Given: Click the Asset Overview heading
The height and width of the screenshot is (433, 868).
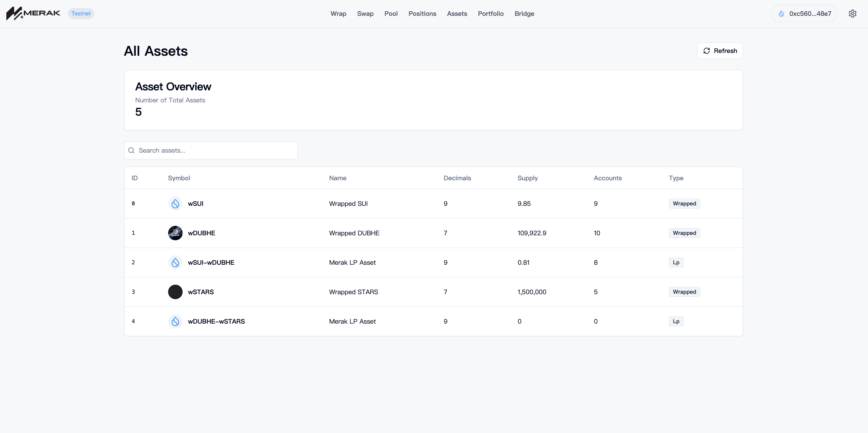Looking at the screenshot, I should [x=173, y=87].
